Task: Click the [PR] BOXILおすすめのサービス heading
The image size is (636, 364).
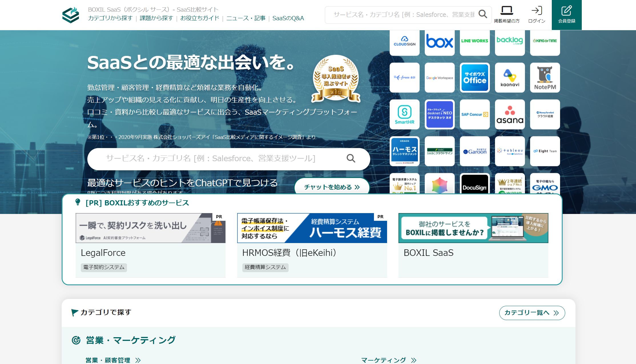Action: (137, 203)
